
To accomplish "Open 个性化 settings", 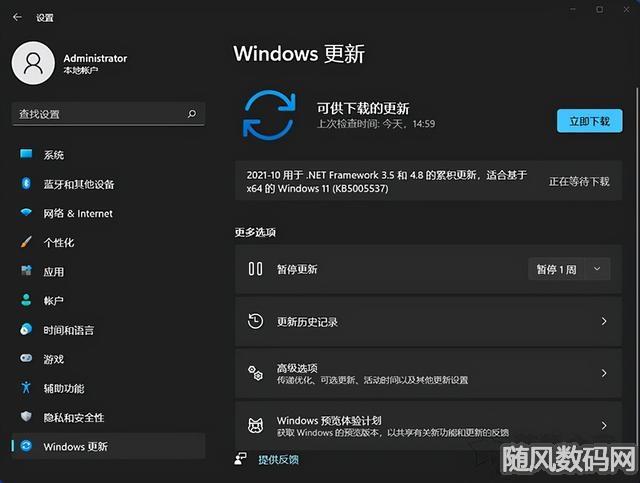I will click(109, 242).
